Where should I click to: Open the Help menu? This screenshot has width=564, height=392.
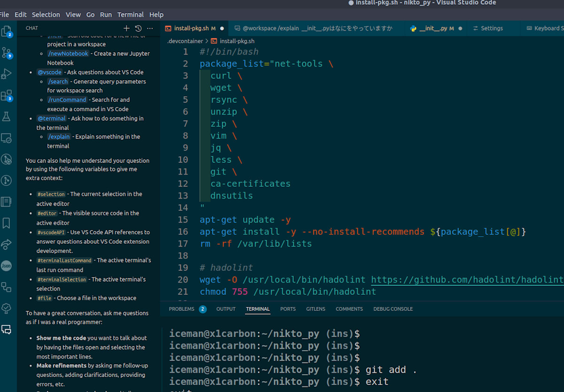coord(157,15)
